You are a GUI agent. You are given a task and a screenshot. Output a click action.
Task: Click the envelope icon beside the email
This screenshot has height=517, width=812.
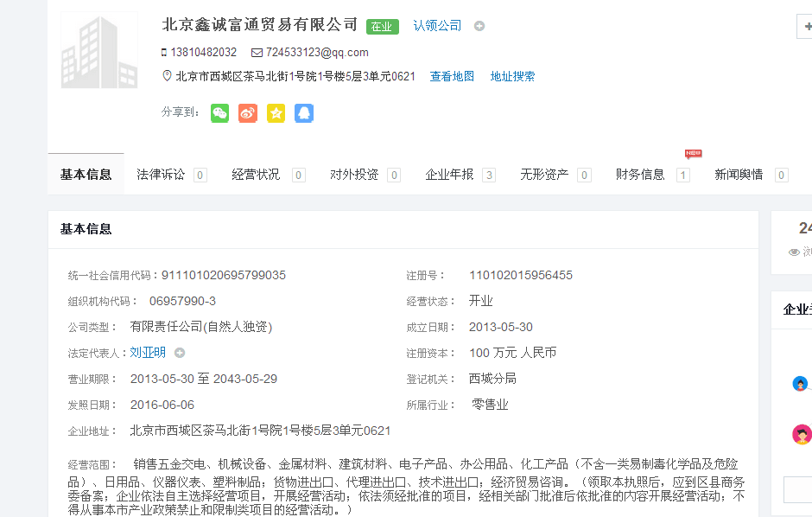coord(257,52)
